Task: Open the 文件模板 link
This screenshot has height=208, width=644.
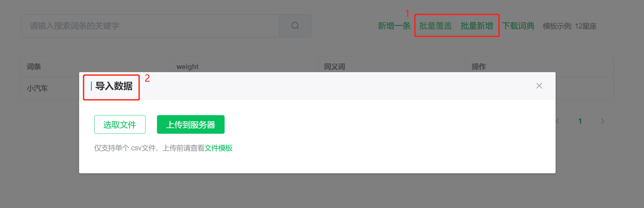Action: coord(218,148)
